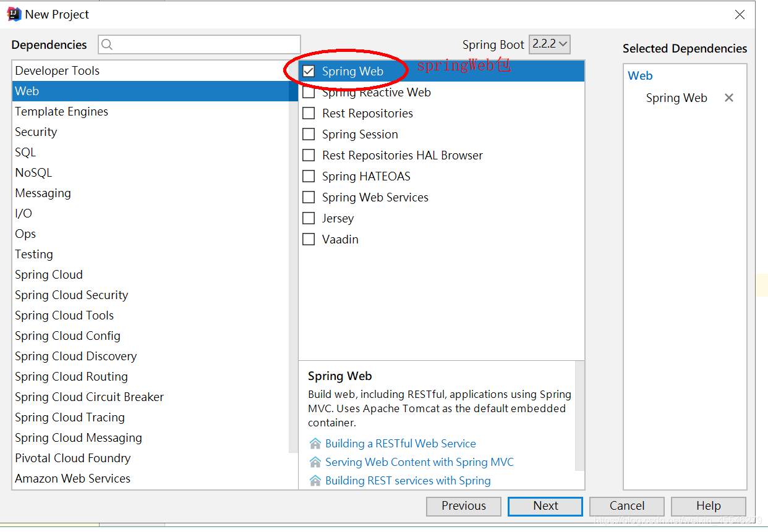Open Spring Cloud Messaging category
Screen dimensions: 768x532
[x=151, y=437]
